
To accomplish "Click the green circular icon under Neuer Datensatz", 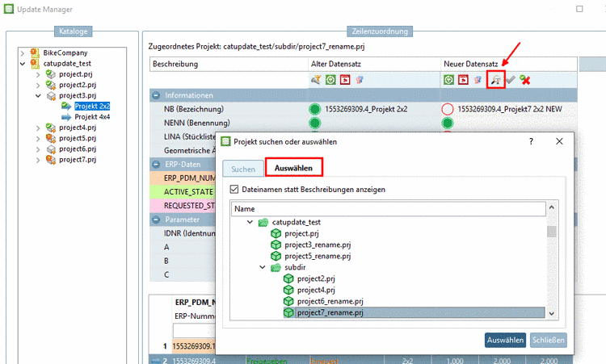I will [x=448, y=80].
